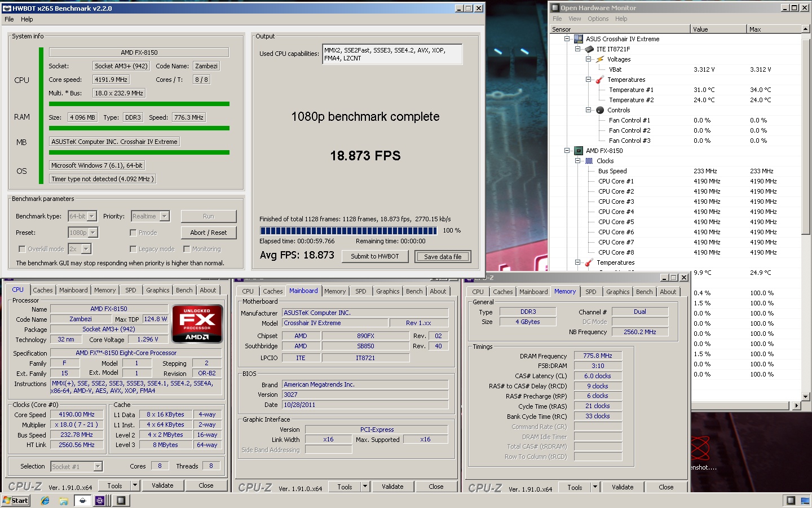812x508 pixels.
Task: Click the black ball Controls icon
Action: click(x=600, y=110)
